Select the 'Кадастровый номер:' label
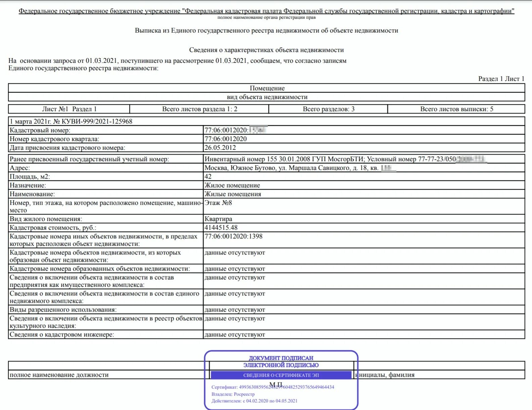532x410 pixels. [x=40, y=130]
